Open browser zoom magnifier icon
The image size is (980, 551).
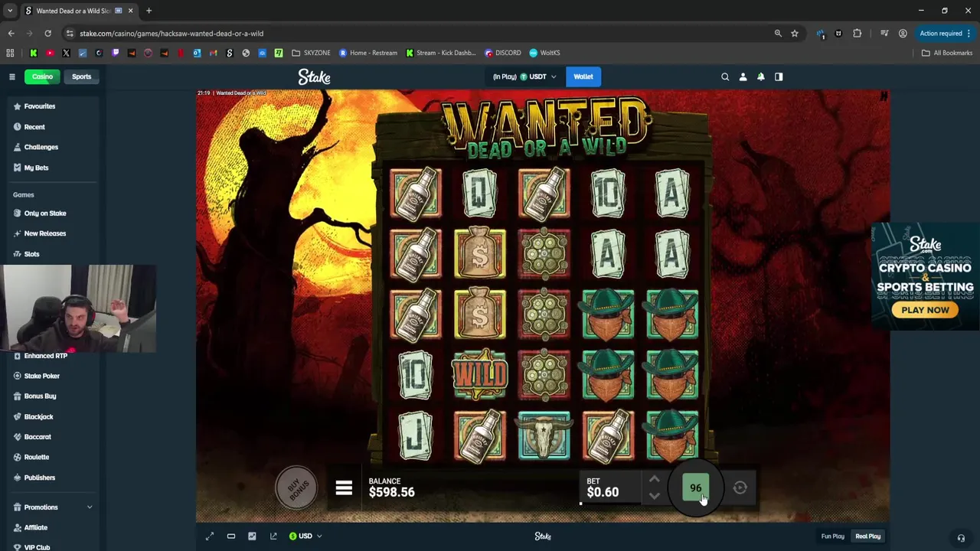pos(778,34)
